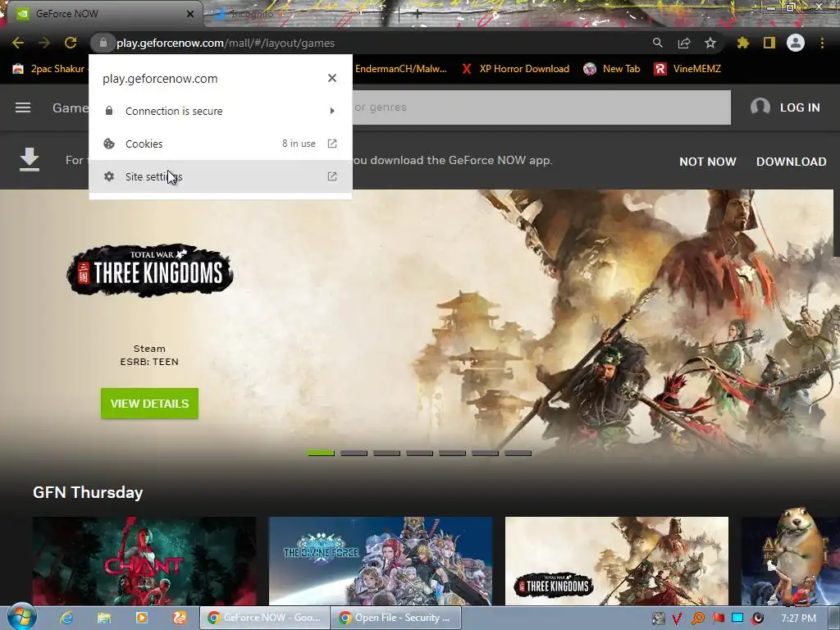Click the Three Kingdoms hero logo
840x630 pixels.
click(x=149, y=271)
